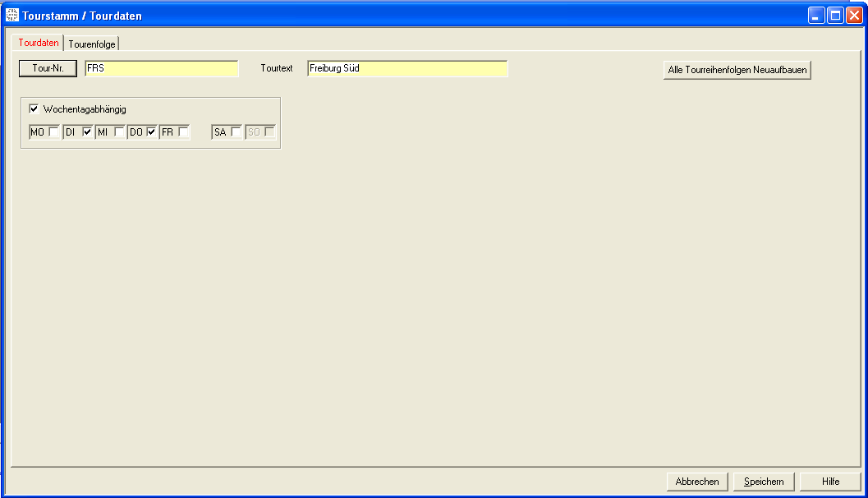Click the application icon in the title bar

point(12,16)
